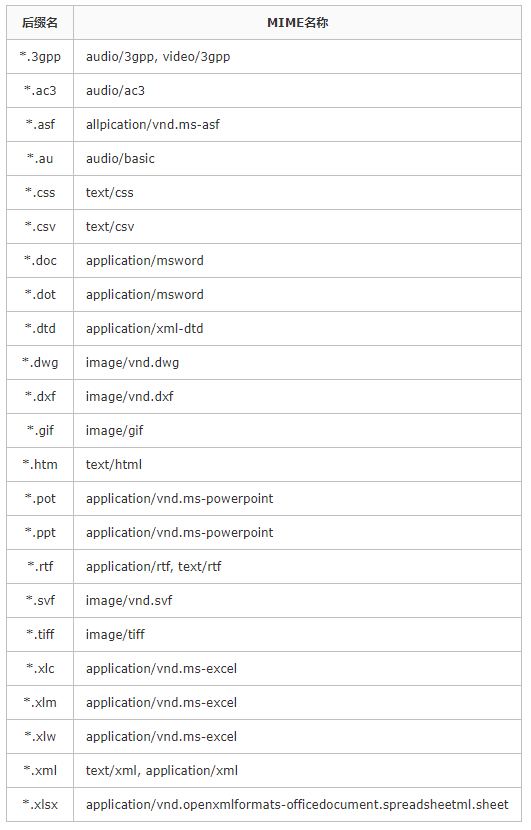The width and height of the screenshot is (531, 830).
Task: Click the *.csv extension cell
Action: 40,227
